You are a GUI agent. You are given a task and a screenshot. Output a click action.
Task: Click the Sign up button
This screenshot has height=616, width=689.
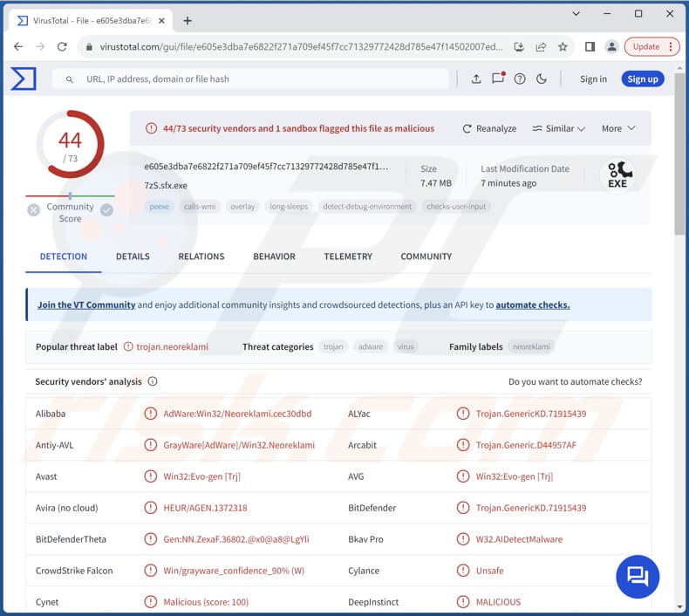click(643, 79)
